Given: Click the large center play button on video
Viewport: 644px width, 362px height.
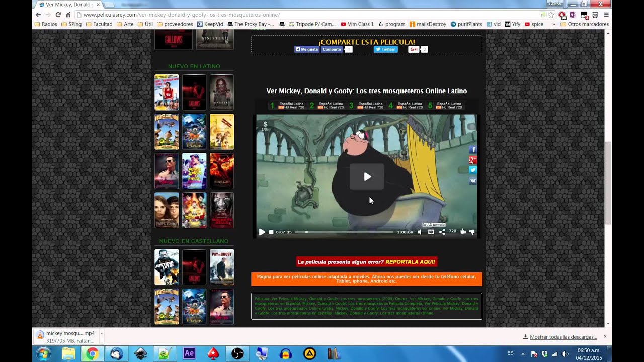Looking at the screenshot, I should pos(367,176).
